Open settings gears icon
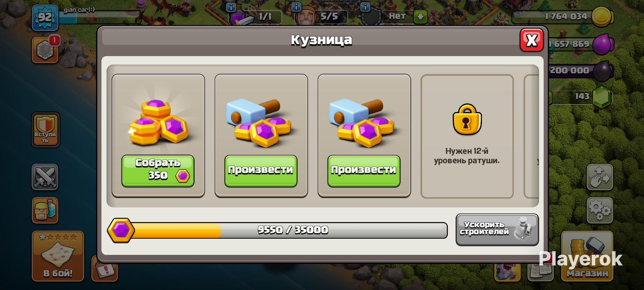Image resolution: width=644 pixels, height=290 pixels. point(600,210)
